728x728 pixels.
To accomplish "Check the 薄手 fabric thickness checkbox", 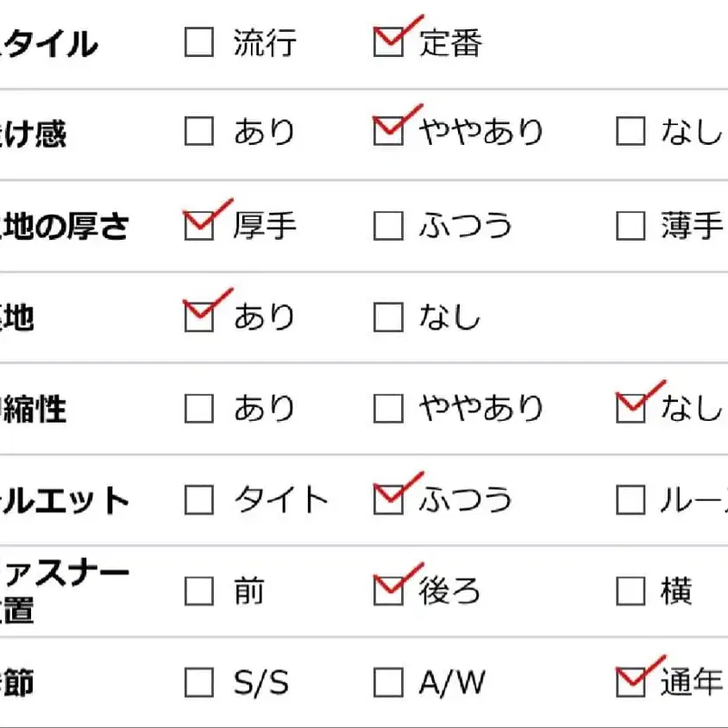I will (631, 226).
